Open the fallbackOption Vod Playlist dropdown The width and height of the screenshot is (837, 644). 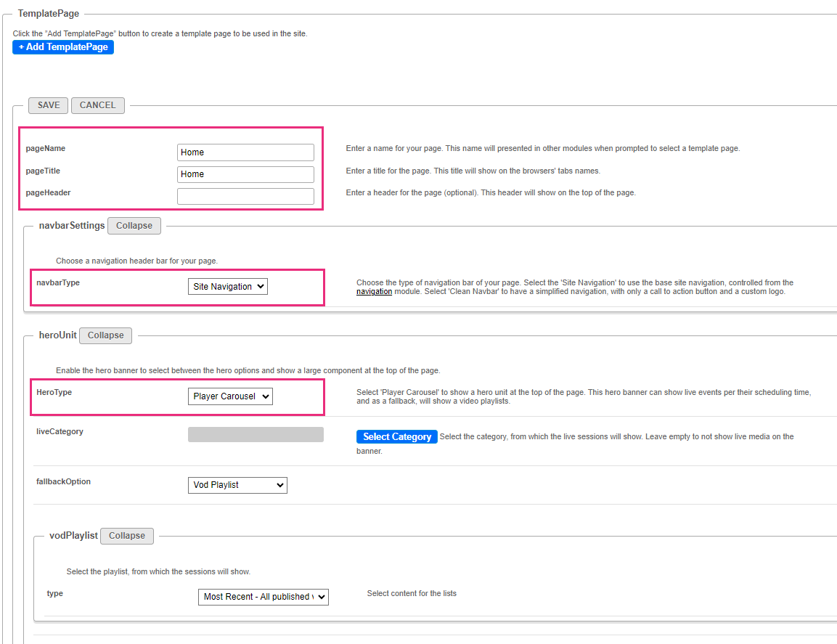(x=237, y=485)
